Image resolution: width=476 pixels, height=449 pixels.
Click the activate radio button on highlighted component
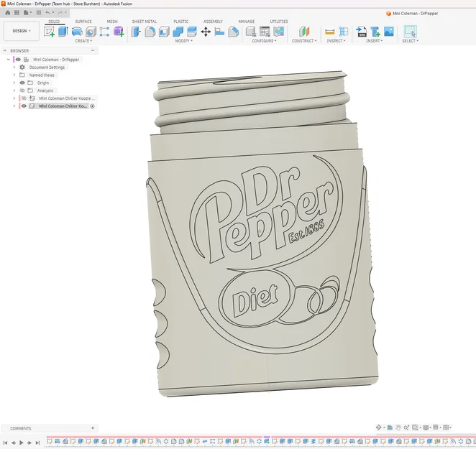(92, 106)
